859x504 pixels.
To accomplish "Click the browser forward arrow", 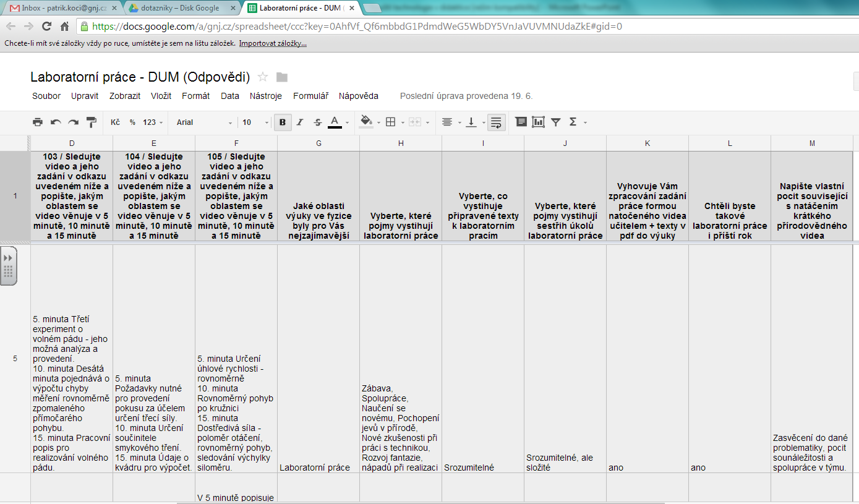I will 28,27.
